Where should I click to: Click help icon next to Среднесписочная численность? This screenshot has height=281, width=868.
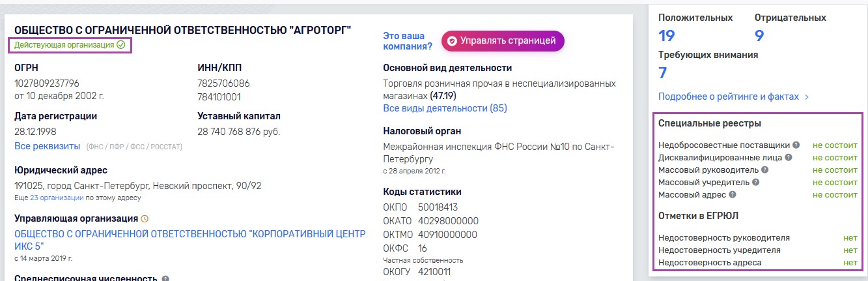pos(165,279)
